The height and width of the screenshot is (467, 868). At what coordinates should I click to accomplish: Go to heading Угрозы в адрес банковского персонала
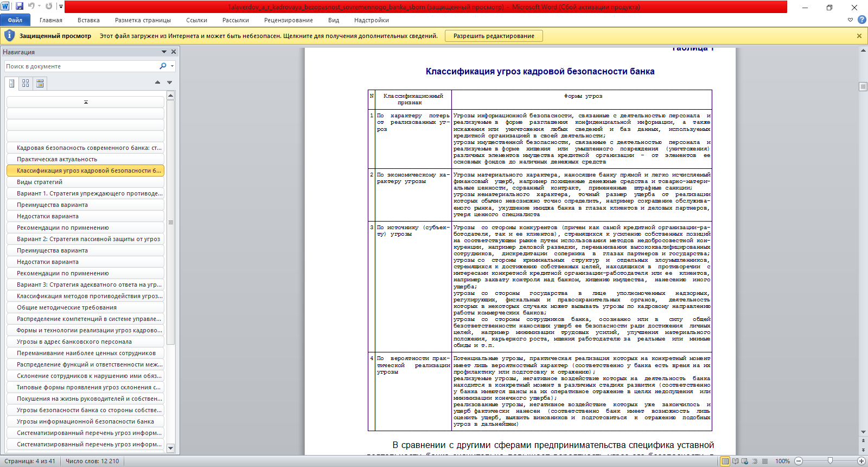point(85,342)
